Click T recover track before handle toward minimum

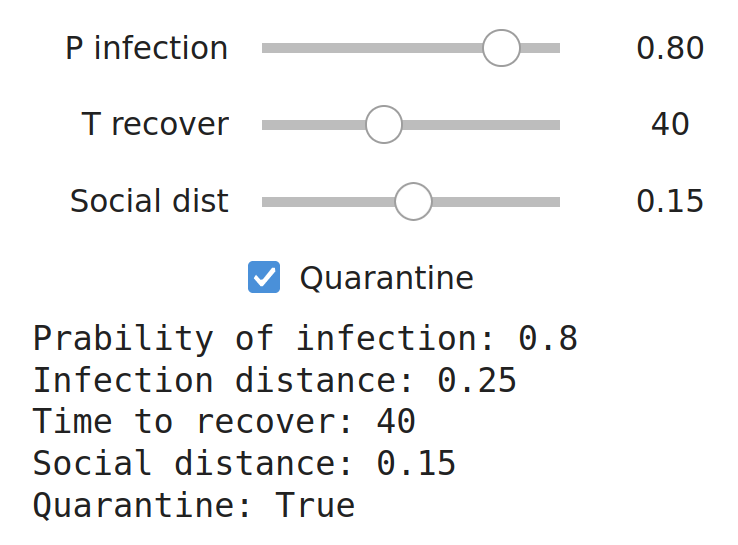coord(313,125)
